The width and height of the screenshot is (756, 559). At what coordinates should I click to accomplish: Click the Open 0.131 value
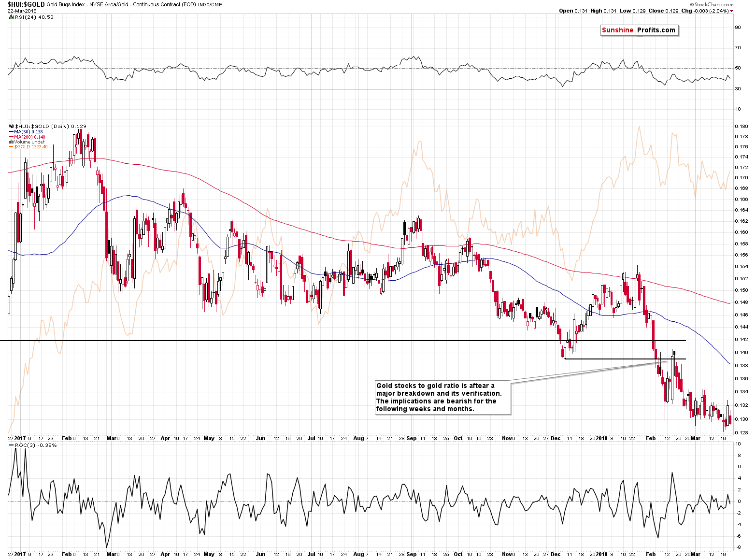pyautogui.click(x=573, y=11)
